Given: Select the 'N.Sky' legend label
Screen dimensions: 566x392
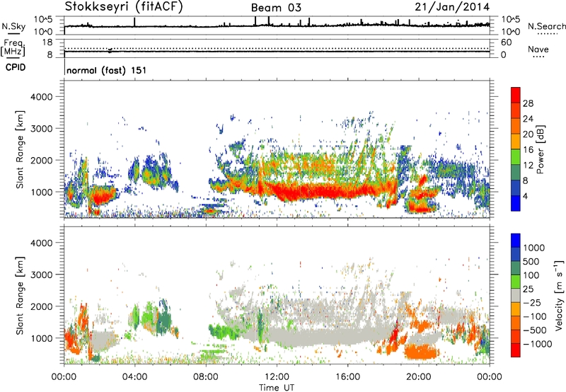Looking at the screenshot, I should pos(13,26).
